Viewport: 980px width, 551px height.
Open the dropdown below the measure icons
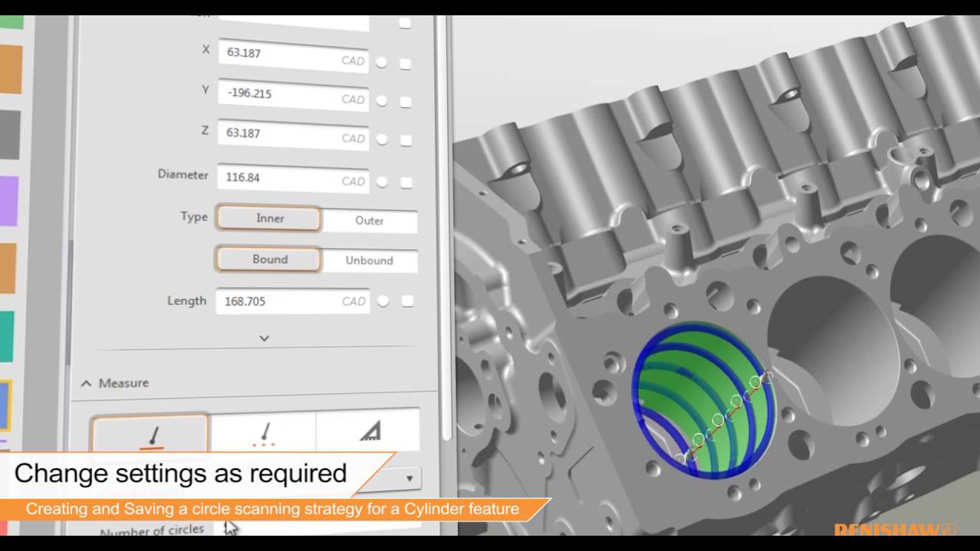pos(410,478)
